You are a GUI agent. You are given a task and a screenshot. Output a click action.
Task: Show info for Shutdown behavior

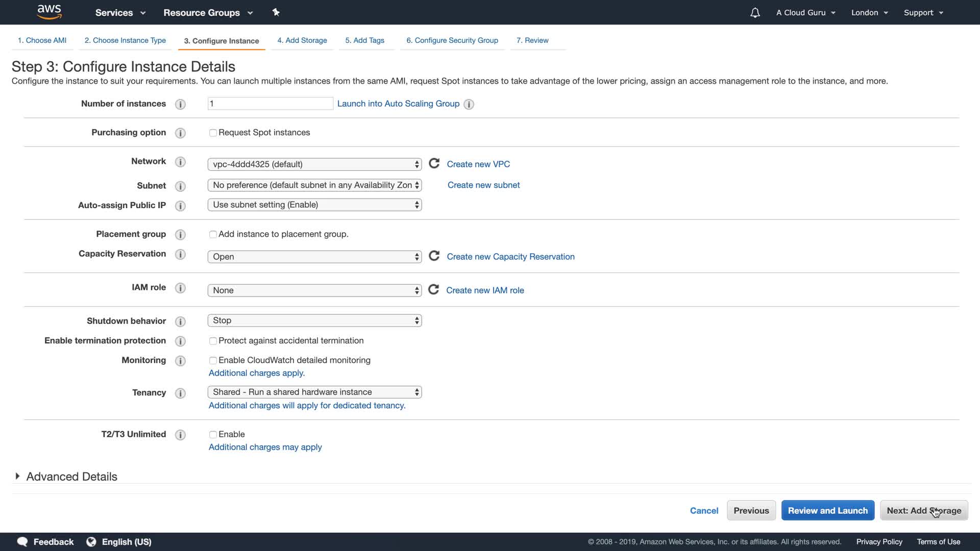click(180, 321)
